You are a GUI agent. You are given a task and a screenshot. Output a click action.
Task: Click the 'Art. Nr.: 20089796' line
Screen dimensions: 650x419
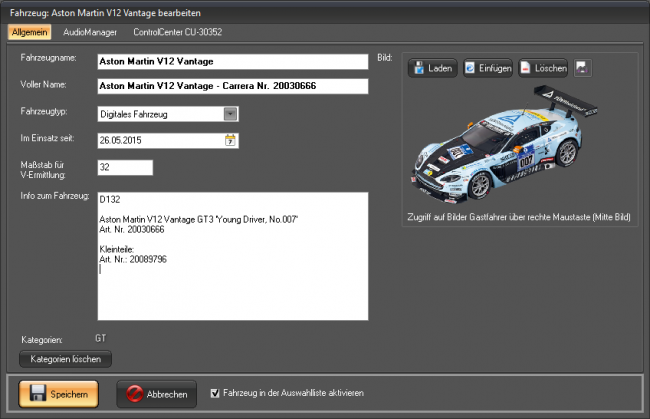pyautogui.click(x=133, y=259)
